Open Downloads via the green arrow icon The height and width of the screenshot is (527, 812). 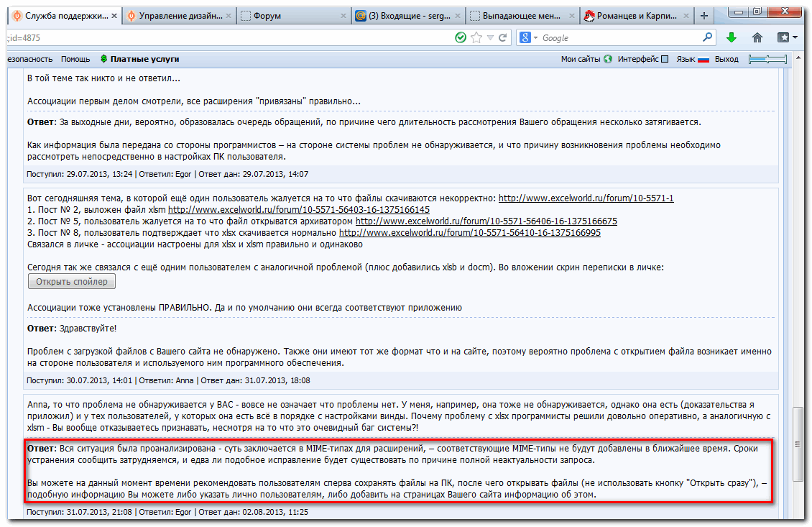click(x=732, y=37)
